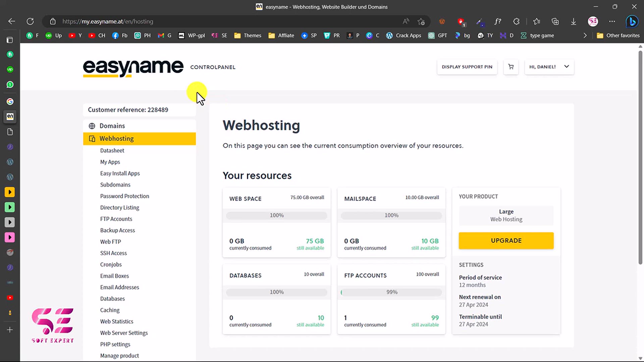This screenshot has height=362, width=644.
Task: Open the GPT bookmark
Action: click(x=438, y=36)
